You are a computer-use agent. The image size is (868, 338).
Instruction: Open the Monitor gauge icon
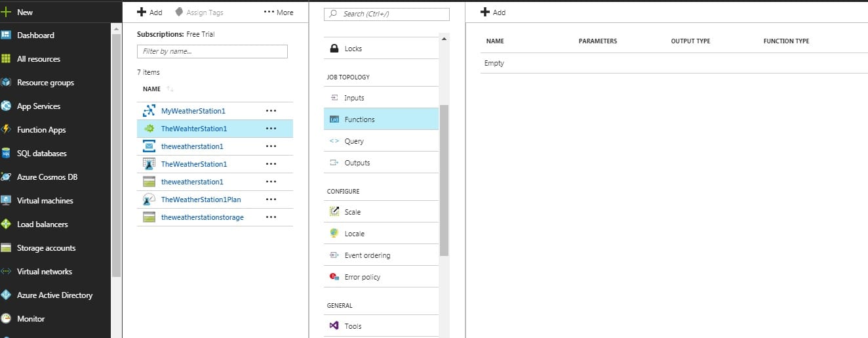(7, 318)
